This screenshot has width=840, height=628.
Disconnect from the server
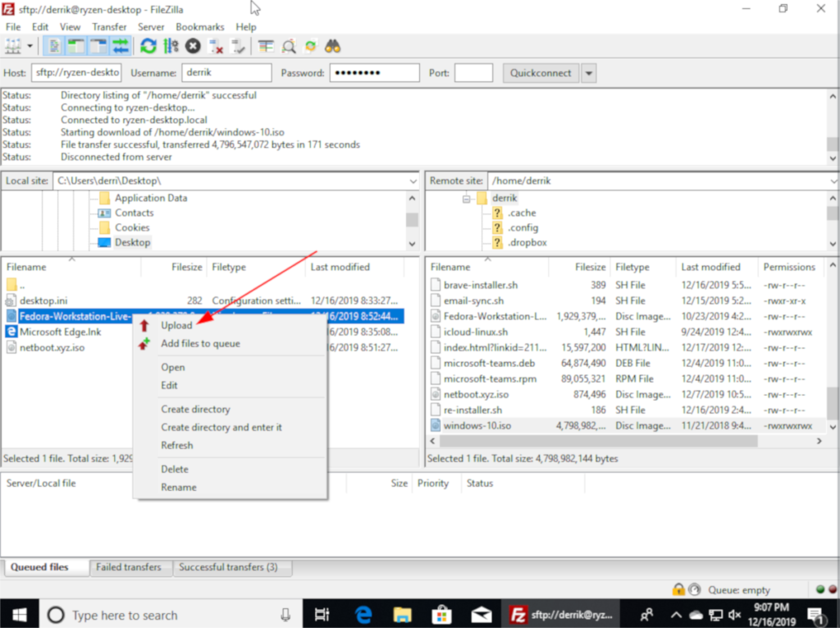pyautogui.click(x=215, y=46)
